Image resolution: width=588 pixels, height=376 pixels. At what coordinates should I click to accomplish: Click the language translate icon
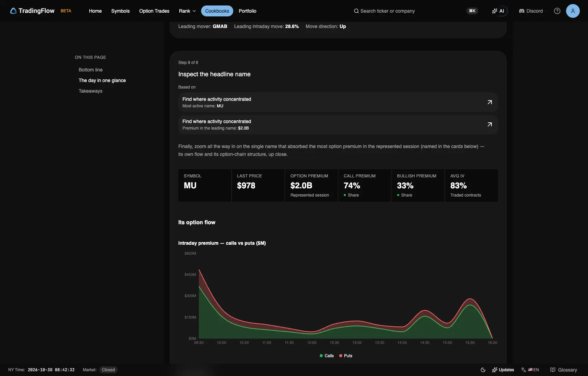[x=524, y=370]
